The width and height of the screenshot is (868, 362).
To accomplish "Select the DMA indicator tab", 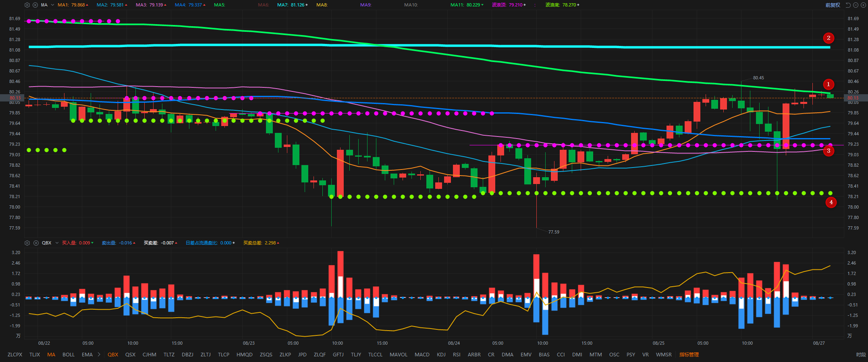I will click(x=508, y=354).
